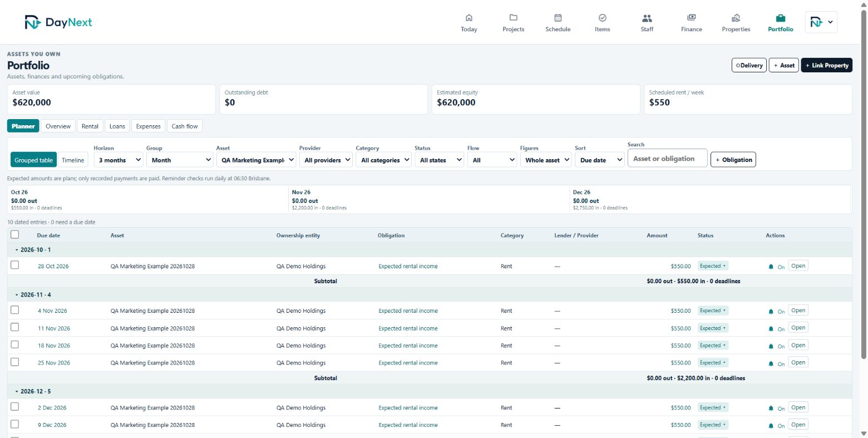Viewport: 868px width, 438px height.
Task: Open the Group Month dropdown
Action: tap(180, 160)
